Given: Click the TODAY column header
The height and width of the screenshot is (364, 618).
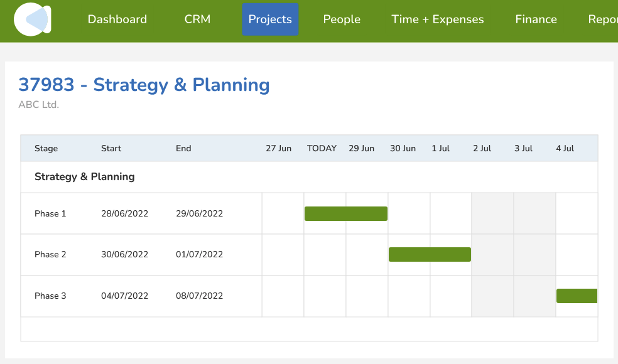Looking at the screenshot, I should [322, 149].
